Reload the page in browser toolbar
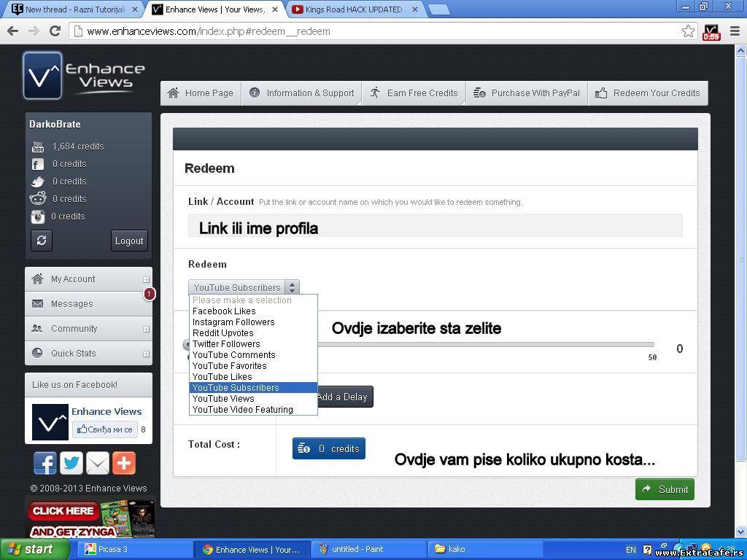The width and height of the screenshot is (747, 560). point(55,31)
